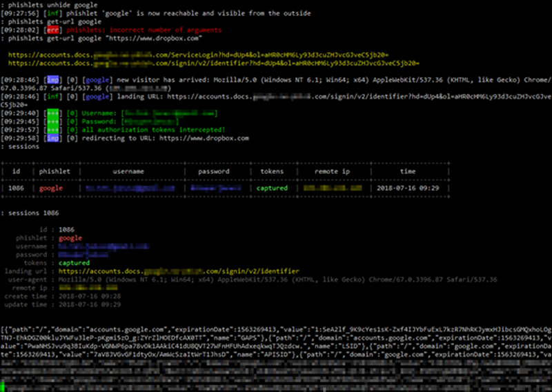552x392 pixels.
Task: Select red 'google' cell in sessions table
Action: [51, 188]
